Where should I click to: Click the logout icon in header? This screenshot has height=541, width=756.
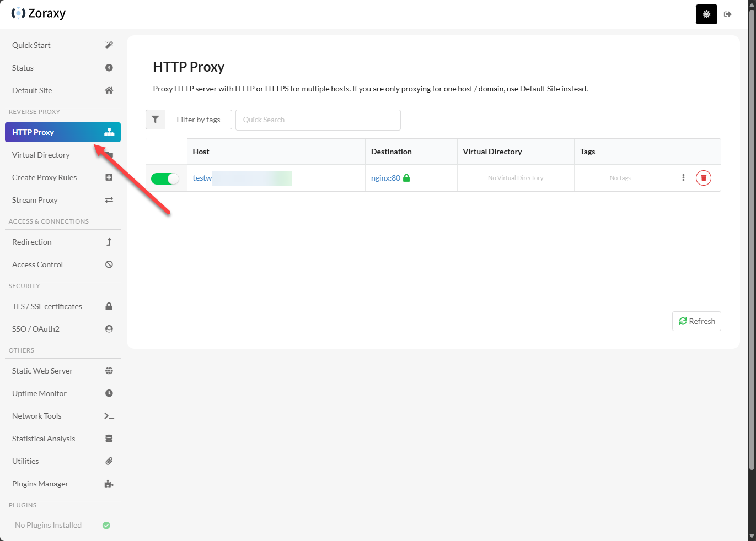click(x=728, y=14)
